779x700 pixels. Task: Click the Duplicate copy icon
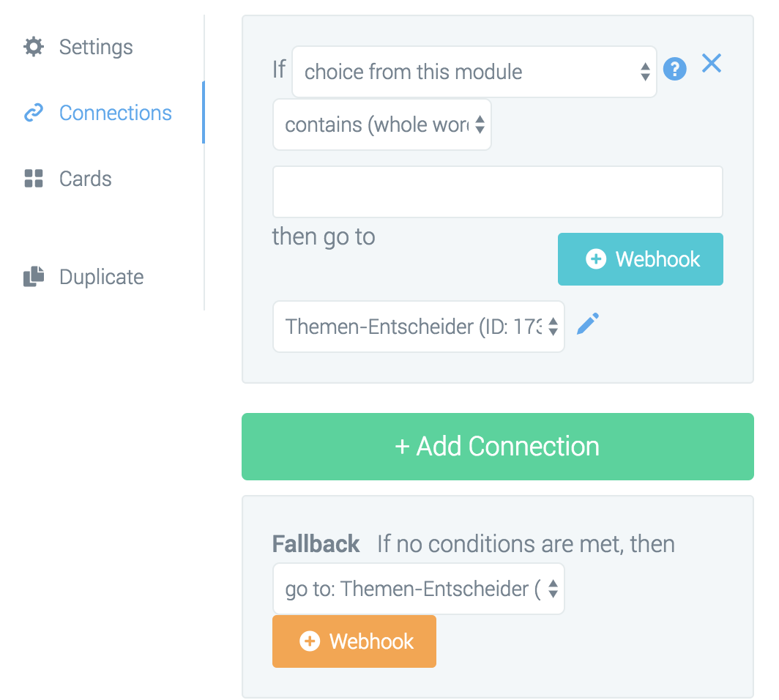tap(34, 276)
